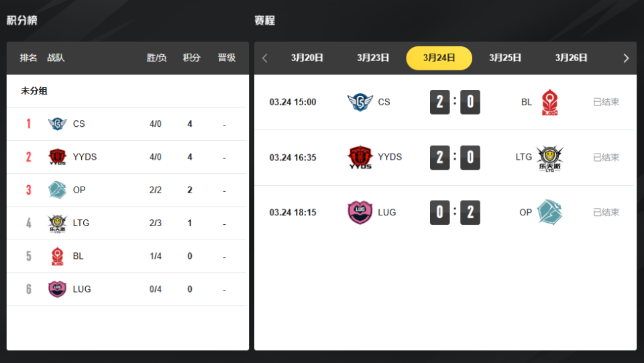Switch to the 3月20日 date tab
The image size is (644, 363).
[x=307, y=58]
